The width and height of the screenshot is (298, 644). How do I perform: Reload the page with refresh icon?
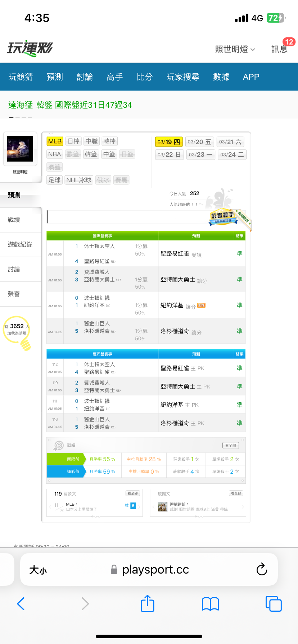click(x=262, y=569)
